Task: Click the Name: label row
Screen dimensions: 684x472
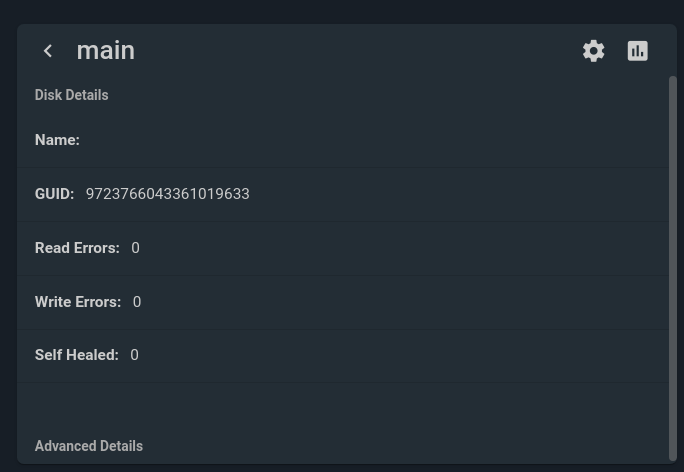Action: 343,140
